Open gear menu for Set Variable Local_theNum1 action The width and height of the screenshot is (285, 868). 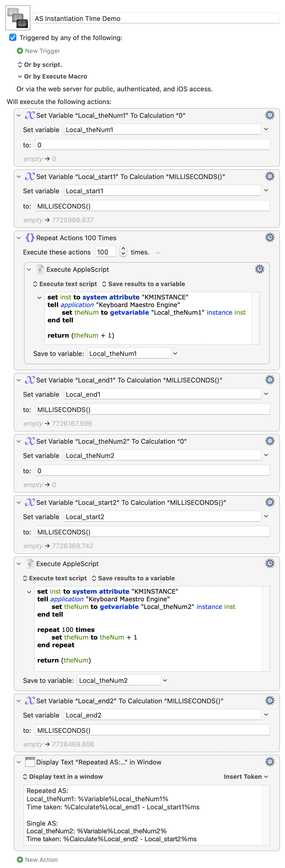pyautogui.click(x=269, y=115)
